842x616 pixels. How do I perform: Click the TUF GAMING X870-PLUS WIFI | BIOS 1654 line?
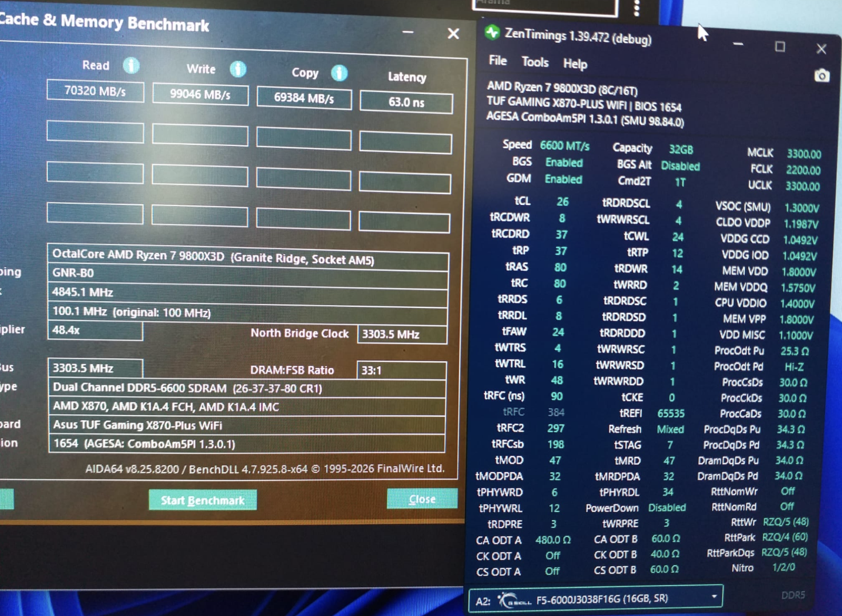(584, 105)
